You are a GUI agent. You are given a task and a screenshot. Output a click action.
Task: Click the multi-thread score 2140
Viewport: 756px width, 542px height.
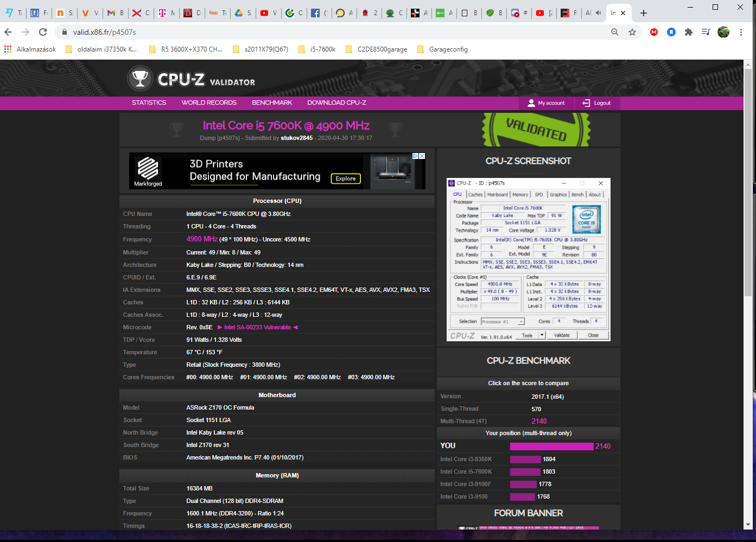[x=539, y=422]
